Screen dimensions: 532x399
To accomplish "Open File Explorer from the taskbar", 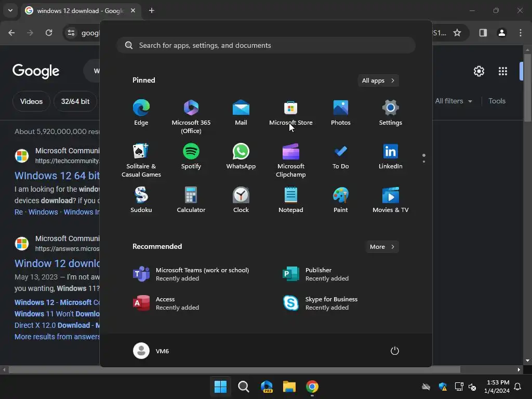I will [x=289, y=387].
